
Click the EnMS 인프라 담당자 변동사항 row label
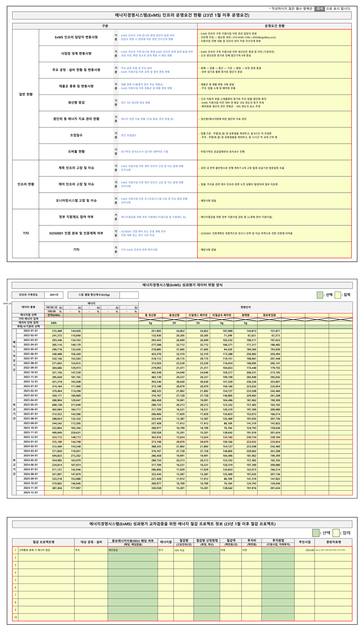(x=76, y=37)
